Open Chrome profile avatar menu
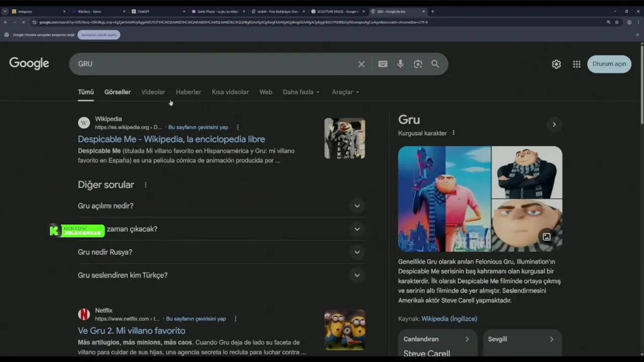The image size is (644, 362). (x=629, y=22)
